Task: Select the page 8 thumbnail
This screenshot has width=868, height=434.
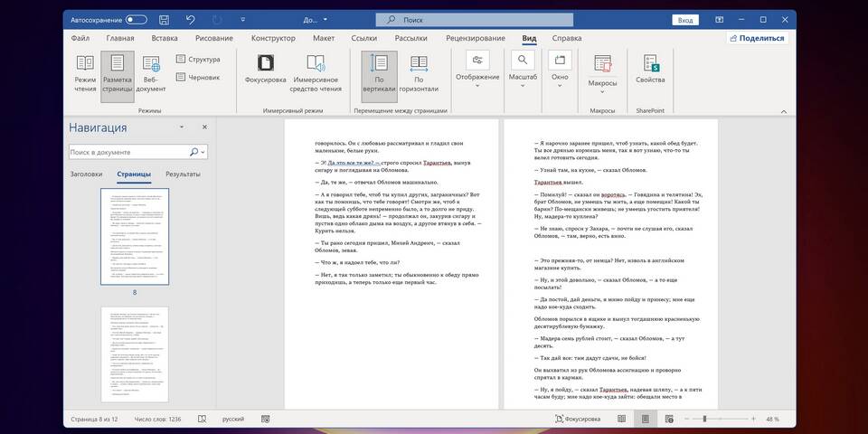Action: coord(134,237)
